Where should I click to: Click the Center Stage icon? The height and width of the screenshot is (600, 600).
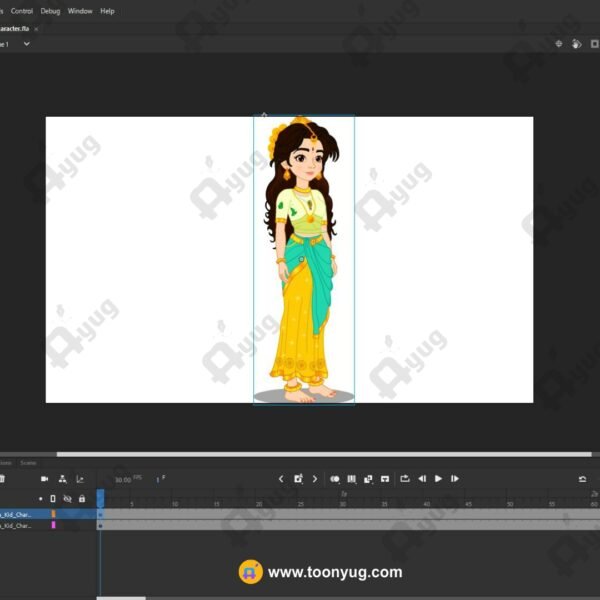pos(559,44)
